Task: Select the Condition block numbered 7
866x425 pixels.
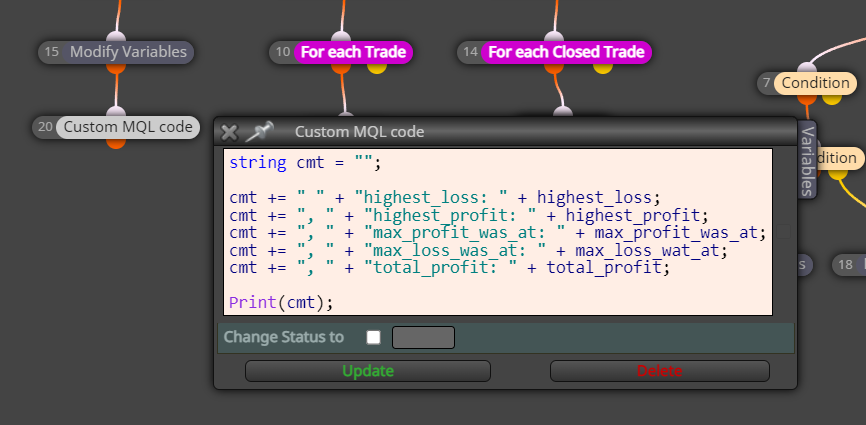Action: (x=807, y=83)
